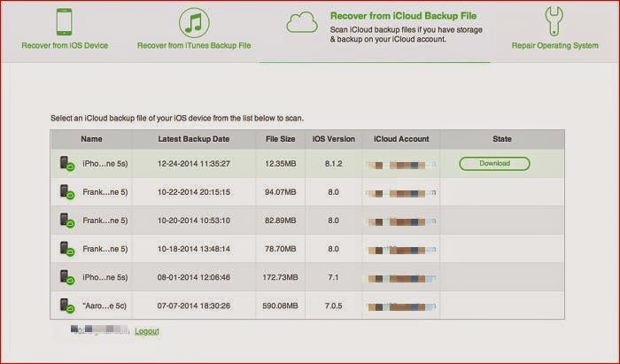Log out via the Logout link
Image resolution: width=620 pixels, height=364 pixels.
147,331
